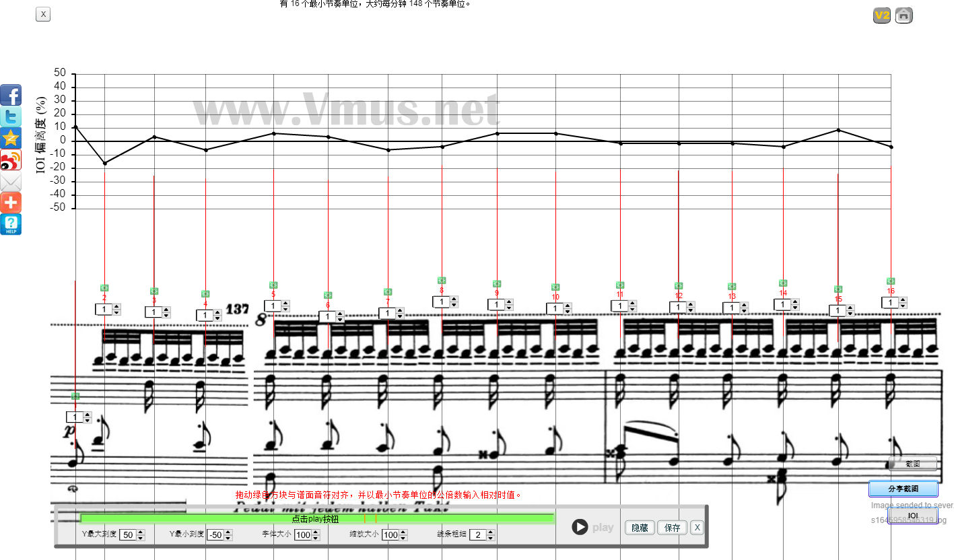954x560 pixels.
Task: Click the Facebook share icon
Action: (11, 95)
